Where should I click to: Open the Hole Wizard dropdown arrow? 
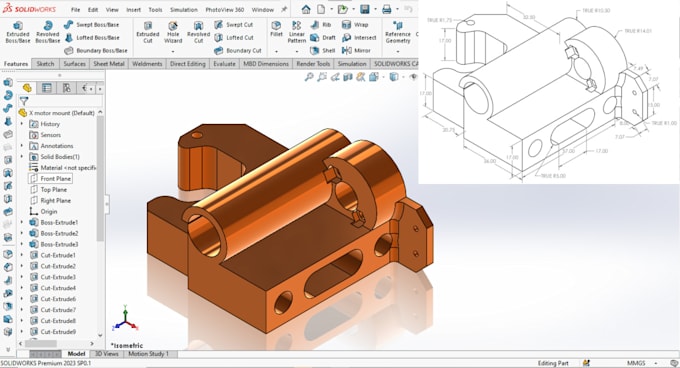pos(173,52)
